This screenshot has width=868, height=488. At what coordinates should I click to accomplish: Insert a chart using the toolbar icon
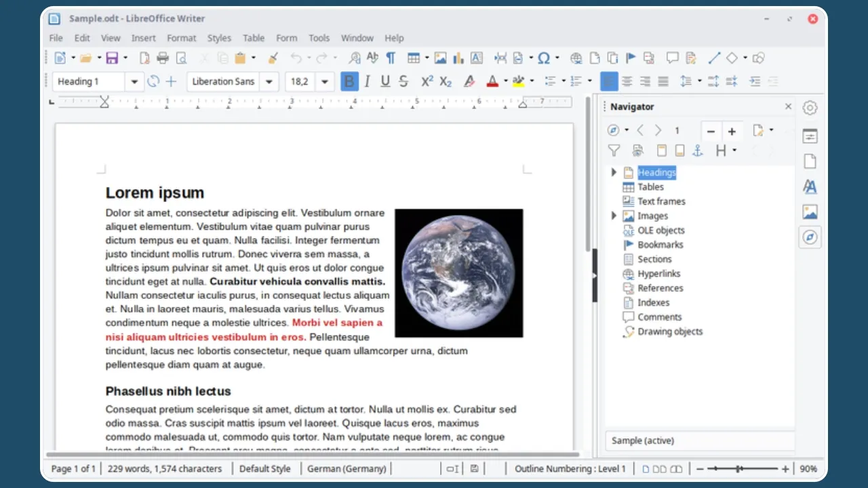click(x=458, y=58)
